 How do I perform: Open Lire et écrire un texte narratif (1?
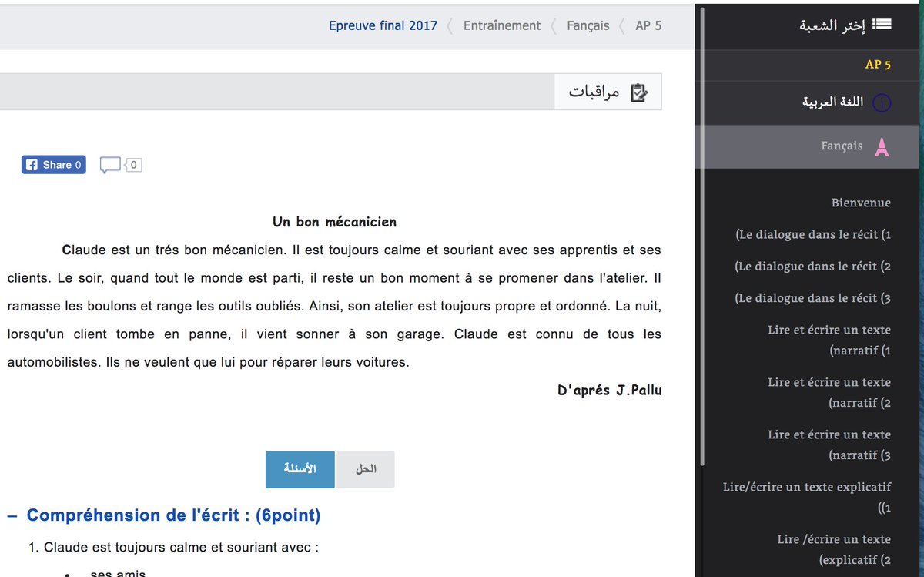[x=829, y=340]
